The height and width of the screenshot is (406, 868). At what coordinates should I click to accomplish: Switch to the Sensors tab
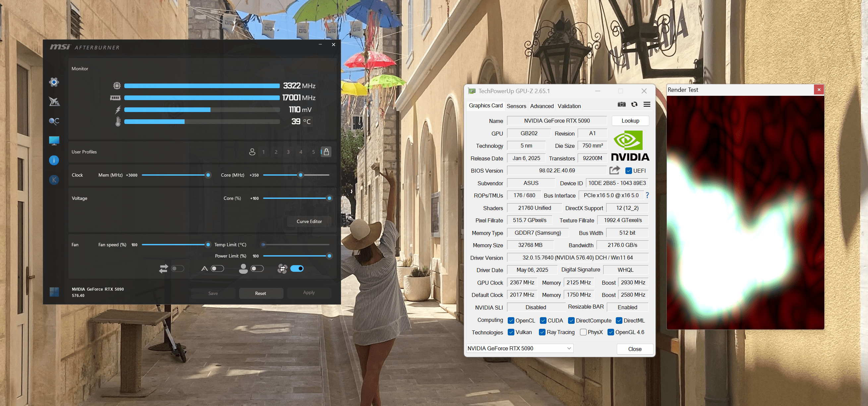pyautogui.click(x=516, y=106)
